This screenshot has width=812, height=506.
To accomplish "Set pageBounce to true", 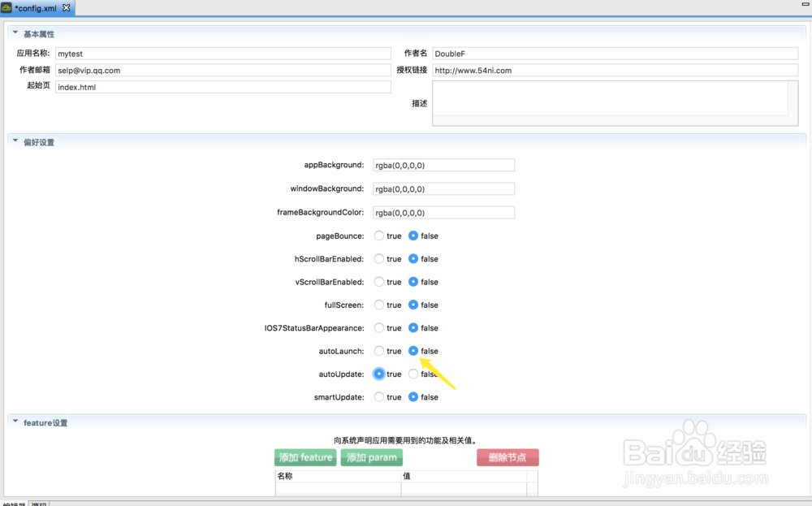I will (379, 236).
